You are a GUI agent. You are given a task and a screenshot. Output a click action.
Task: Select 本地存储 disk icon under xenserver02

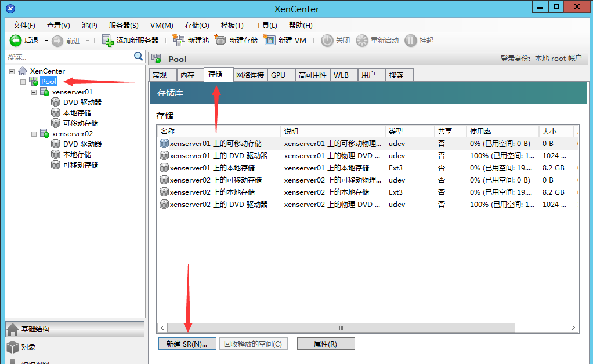click(56, 154)
